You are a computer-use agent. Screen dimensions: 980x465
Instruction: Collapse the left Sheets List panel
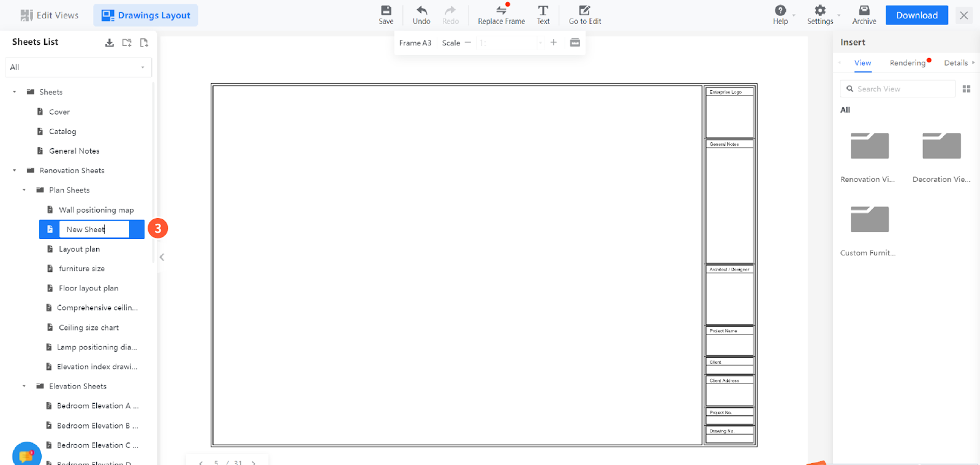162,257
